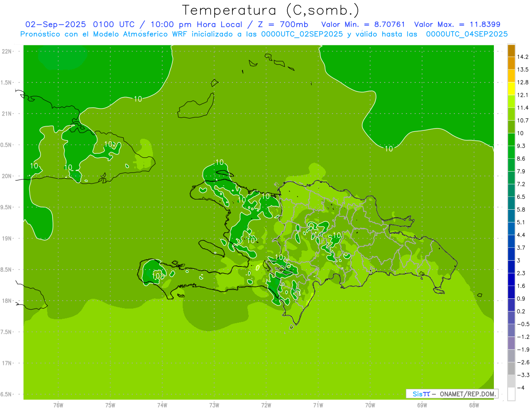Click the 73W longitude label
This screenshot has width=532, height=411.
[x=214, y=405]
